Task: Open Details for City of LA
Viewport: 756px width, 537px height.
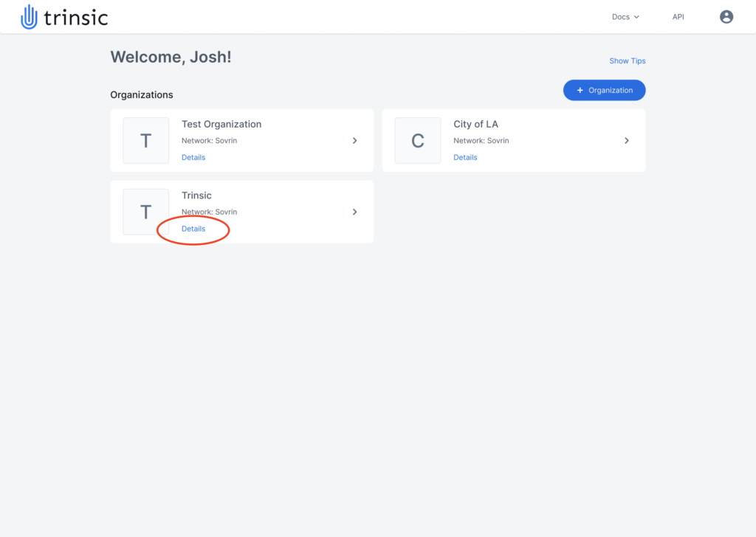Action: pos(465,158)
